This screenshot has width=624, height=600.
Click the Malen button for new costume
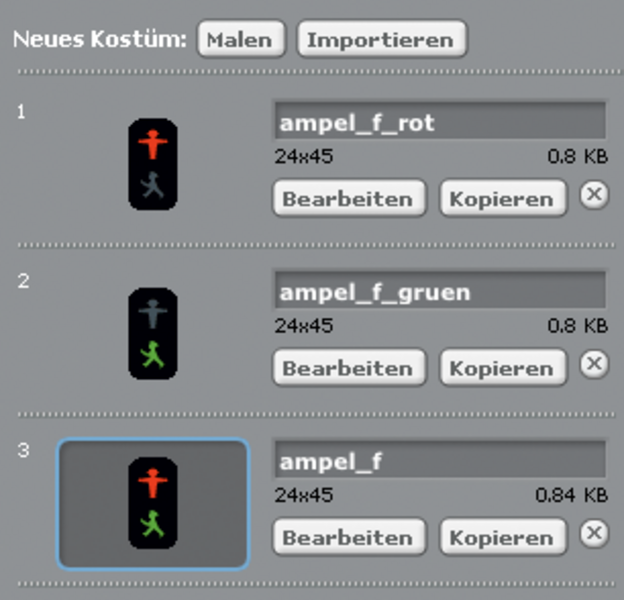tap(241, 40)
